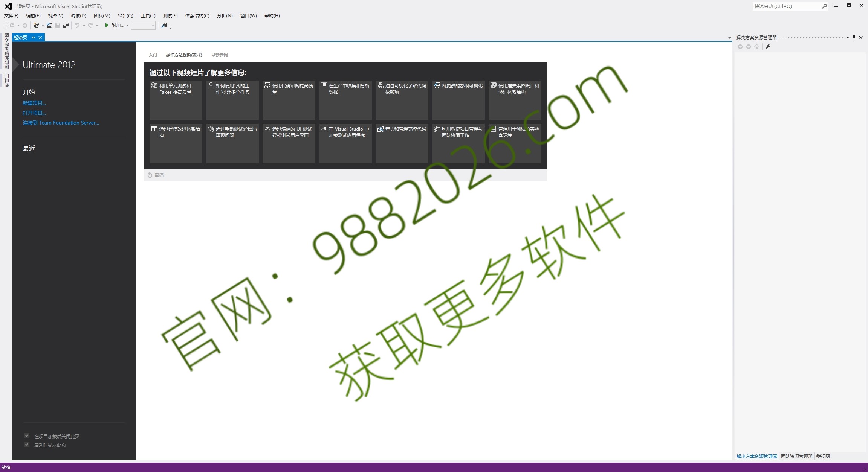Screen dimensions: 868x472
Task: Click the 打开项目... link
Action: click(34, 113)
